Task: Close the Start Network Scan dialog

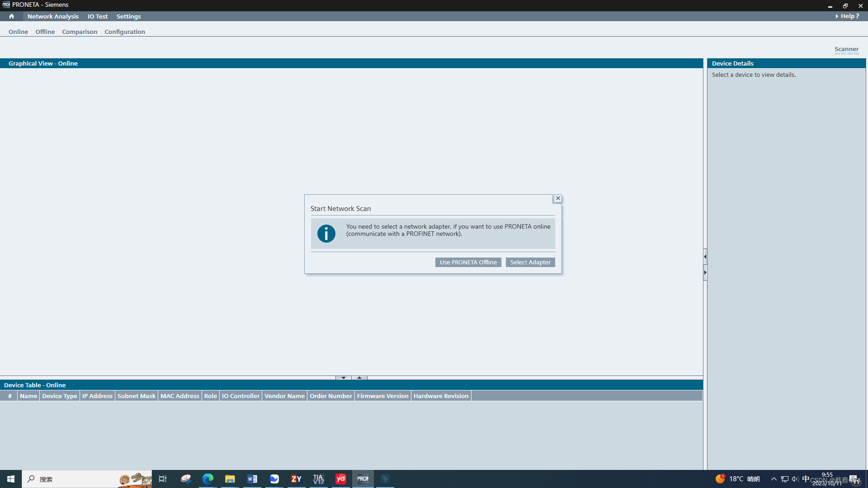Action: point(558,198)
